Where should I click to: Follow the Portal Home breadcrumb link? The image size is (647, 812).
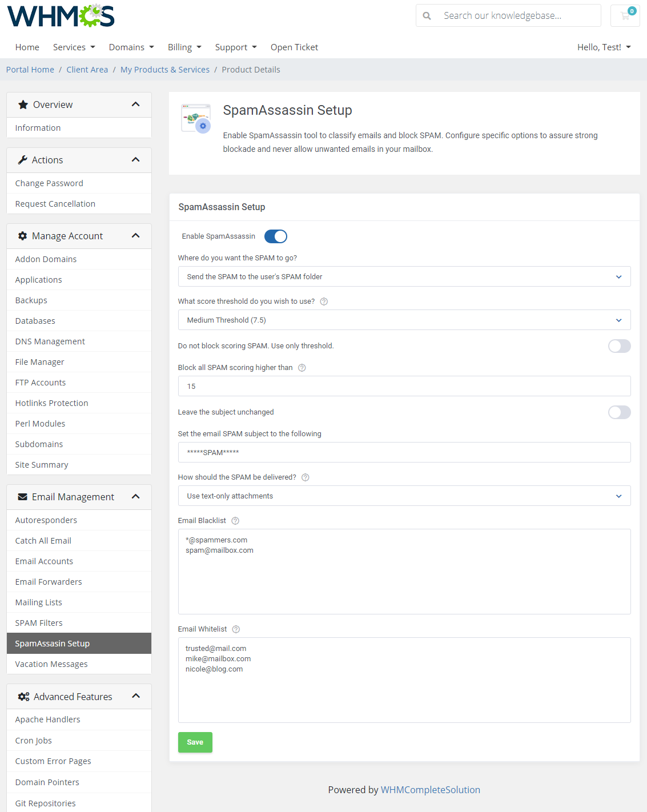(30, 70)
